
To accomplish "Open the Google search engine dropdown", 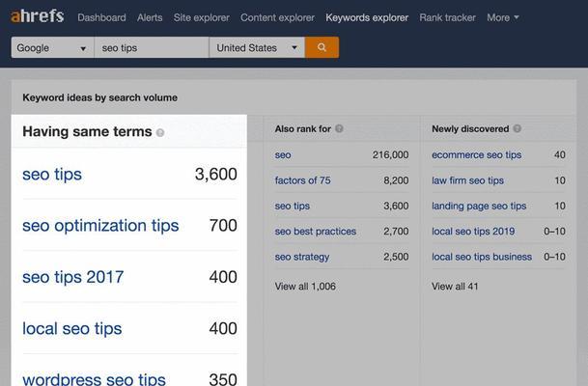I will pos(52,47).
